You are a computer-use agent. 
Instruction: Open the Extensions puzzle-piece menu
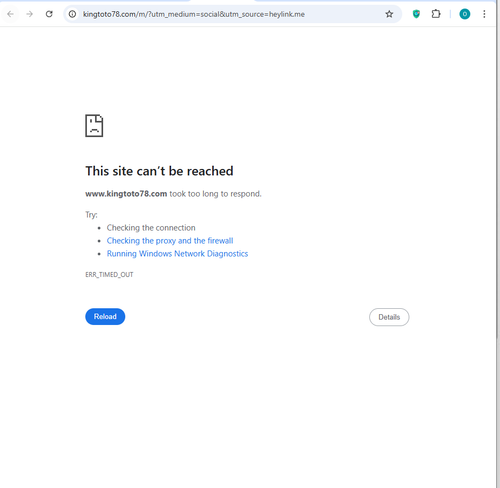point(436,14)
